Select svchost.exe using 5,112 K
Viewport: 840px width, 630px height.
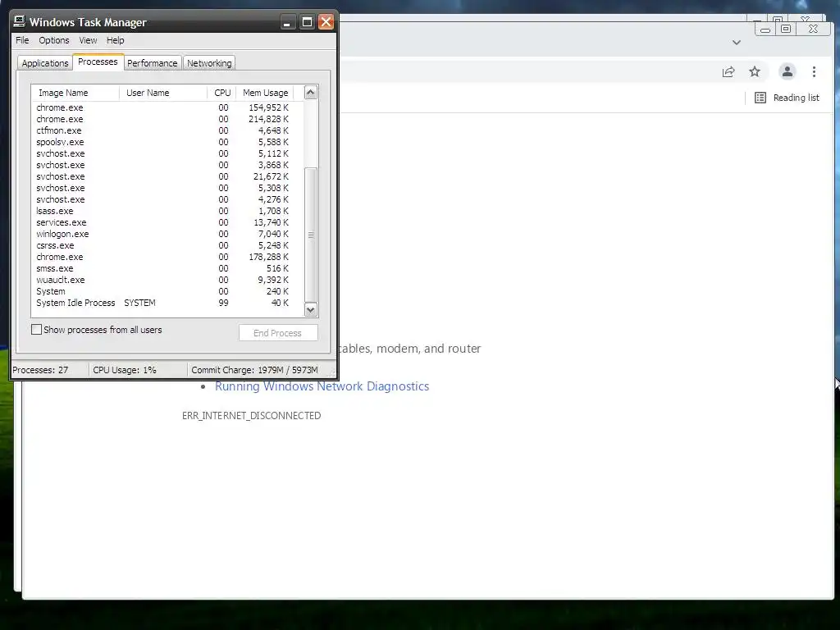tap(167, 153)
